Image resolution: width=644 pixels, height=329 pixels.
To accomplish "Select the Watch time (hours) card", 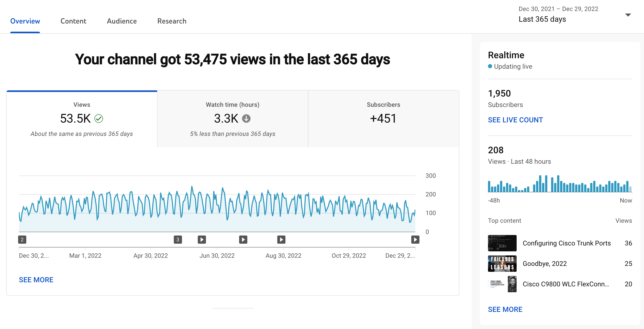I will tap(233, 119).
